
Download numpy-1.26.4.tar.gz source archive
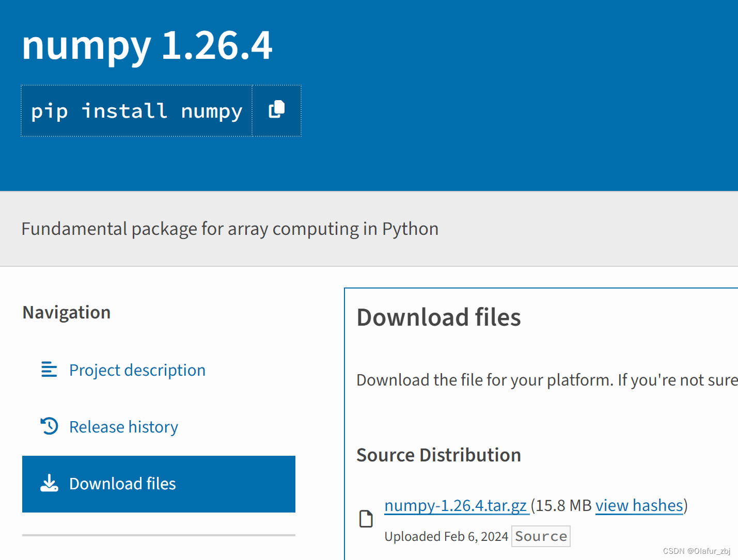[457, 505]
